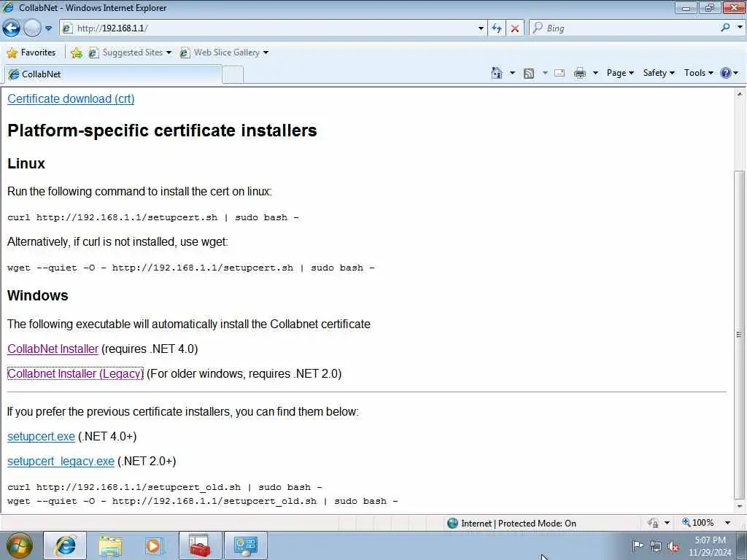The width and height of the screenshot is (747, 560).
Task: Open Certificate download (crt) link
Action: tap(71, 98)
